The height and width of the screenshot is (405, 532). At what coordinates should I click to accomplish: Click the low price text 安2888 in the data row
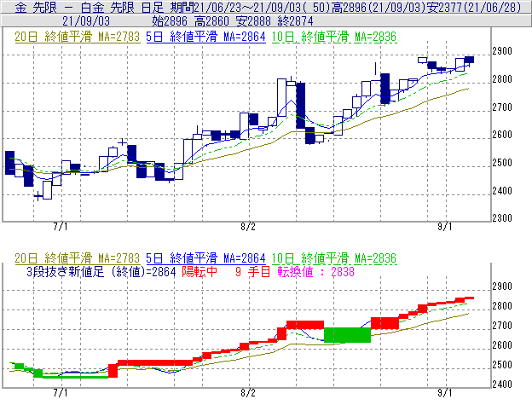click(253, 21)
